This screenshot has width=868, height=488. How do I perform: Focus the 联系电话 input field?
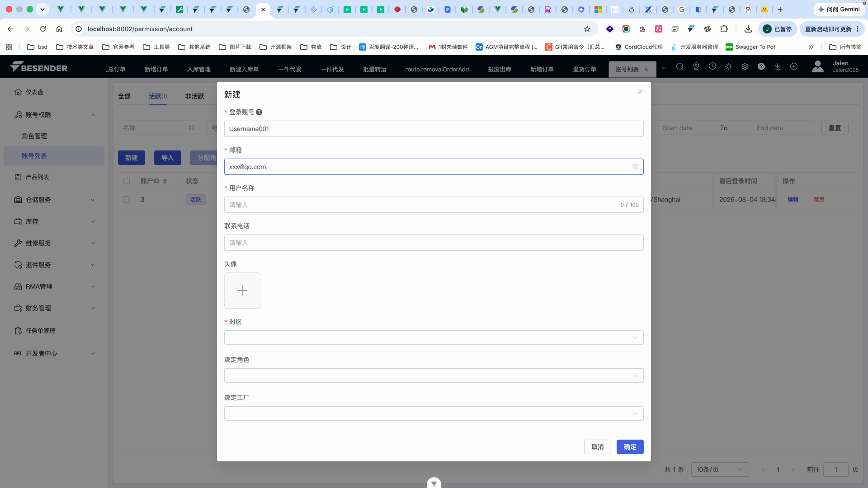pyautogui.click(x=434, y=243)
